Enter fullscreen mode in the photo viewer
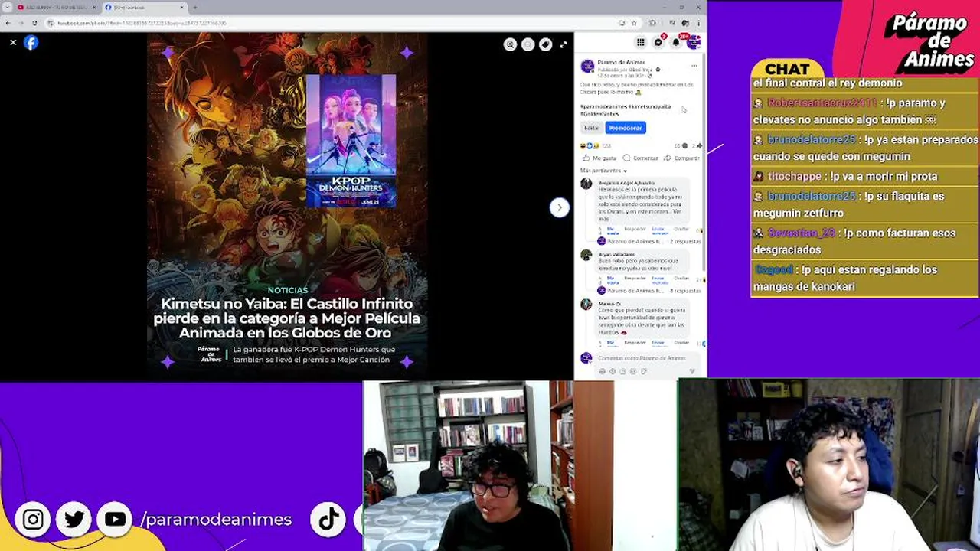This screenshot has width=980, height=551. (563, 44)
